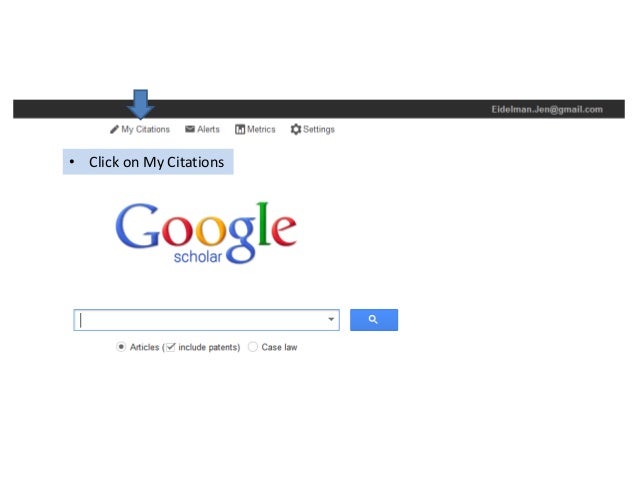638x479 pixels.
Task: Click the pencil icon beside My Citations
Action: coord(114,129)
